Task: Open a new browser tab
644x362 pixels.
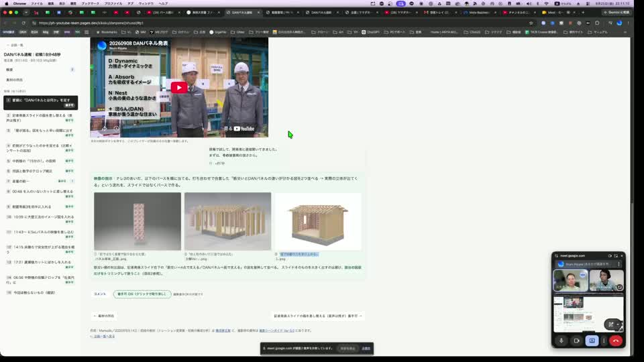Action: click(x=583, y=12)
